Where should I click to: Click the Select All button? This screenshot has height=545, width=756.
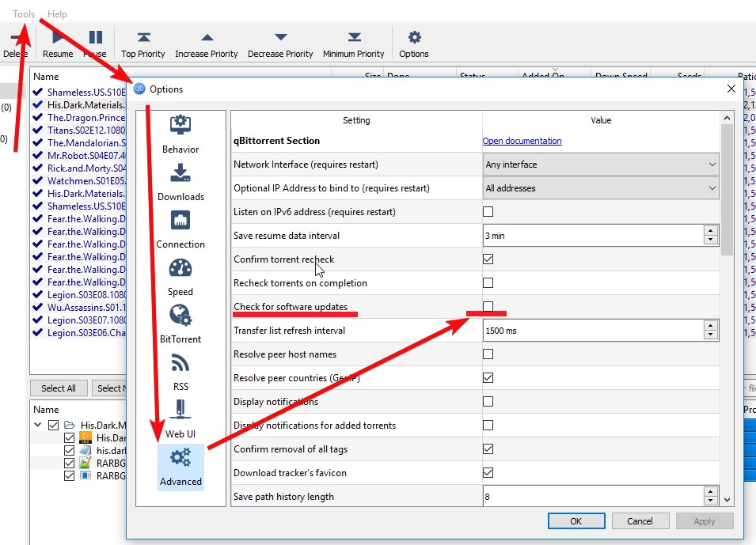(59, 388)
